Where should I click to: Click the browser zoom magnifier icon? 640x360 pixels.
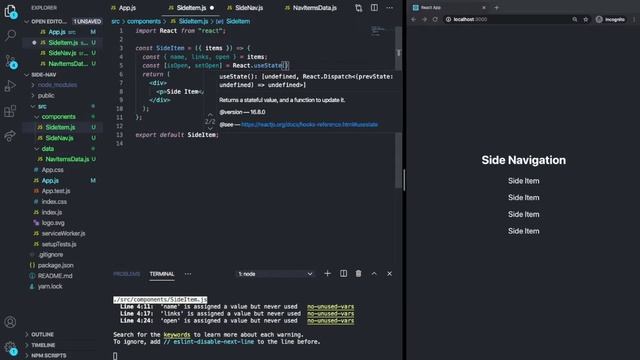pyautogui.click(x=575, y=19)
